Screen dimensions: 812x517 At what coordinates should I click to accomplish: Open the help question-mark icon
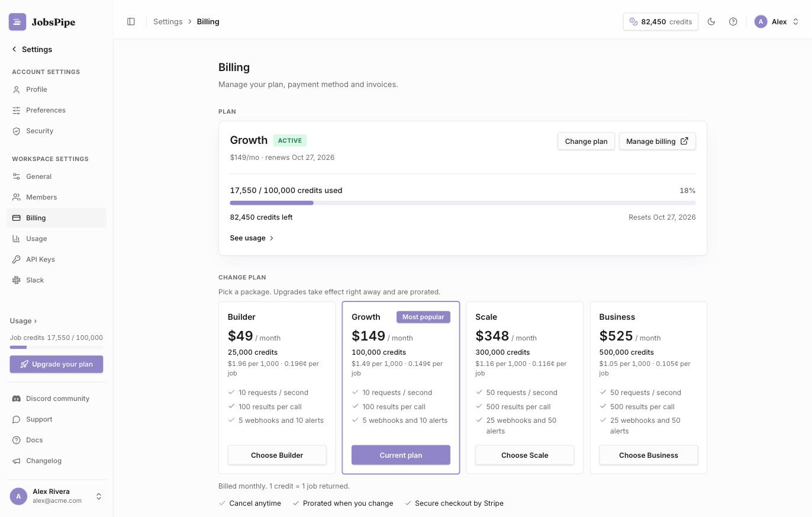click(x=733, y=21)
